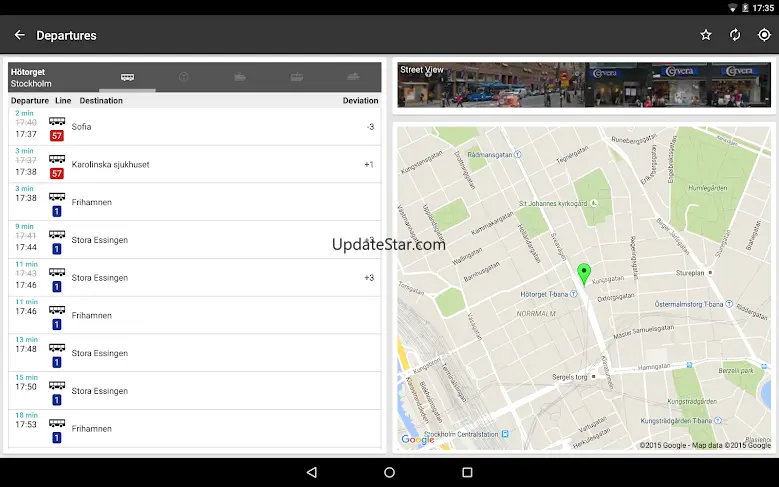Select the 17:46 Frihamnen departure
Viewport: 779px width, 487px height.
pyautogui.click(x=195, y=316)
